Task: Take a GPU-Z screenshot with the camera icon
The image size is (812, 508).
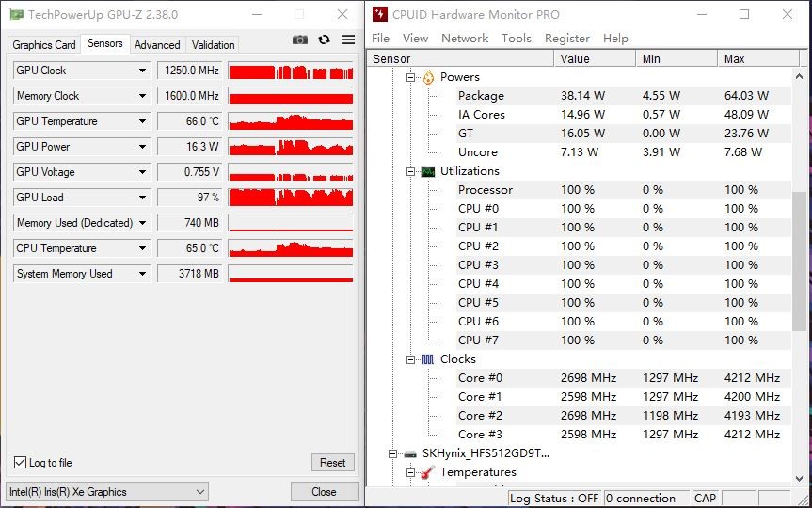Action: click(300, 40)
